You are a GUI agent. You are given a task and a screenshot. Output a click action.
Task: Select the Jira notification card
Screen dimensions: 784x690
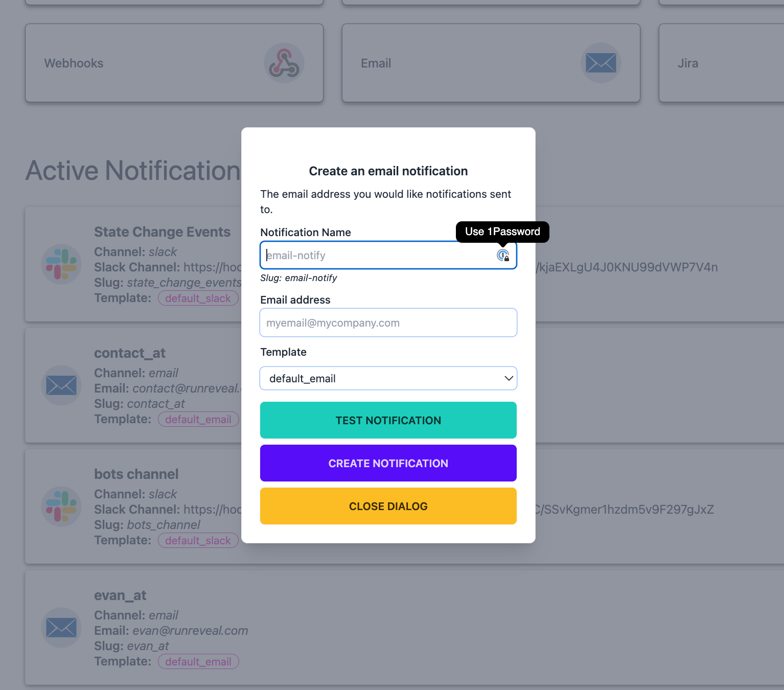(721, 63)
